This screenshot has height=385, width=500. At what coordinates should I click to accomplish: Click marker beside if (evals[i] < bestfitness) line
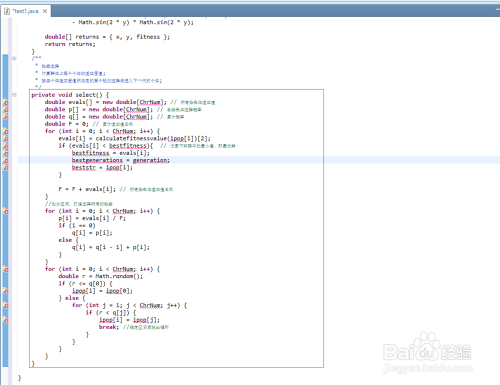[6, 146]
